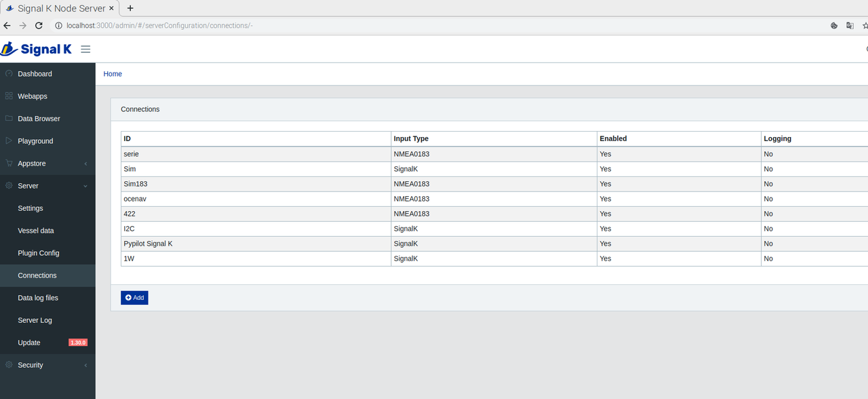This screenshot has height=399, width=868.
Task: Open the Webapps menu item
Action: click(47, 96)
